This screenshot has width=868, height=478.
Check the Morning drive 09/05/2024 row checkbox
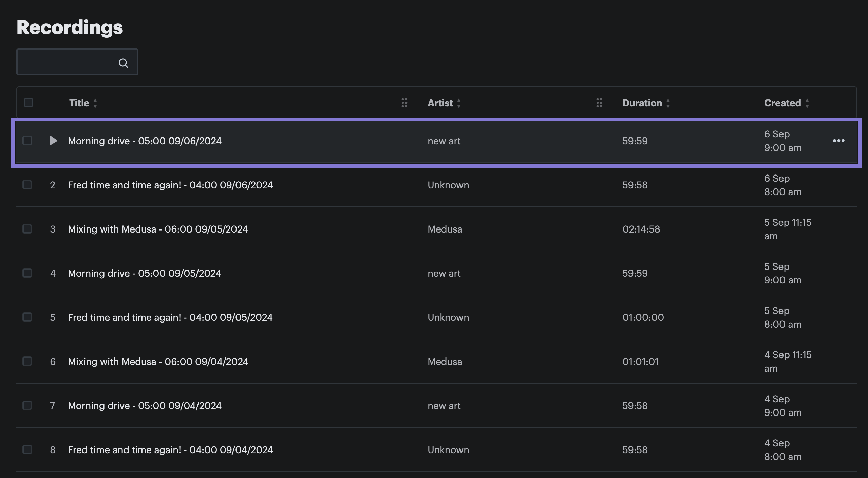27,273
